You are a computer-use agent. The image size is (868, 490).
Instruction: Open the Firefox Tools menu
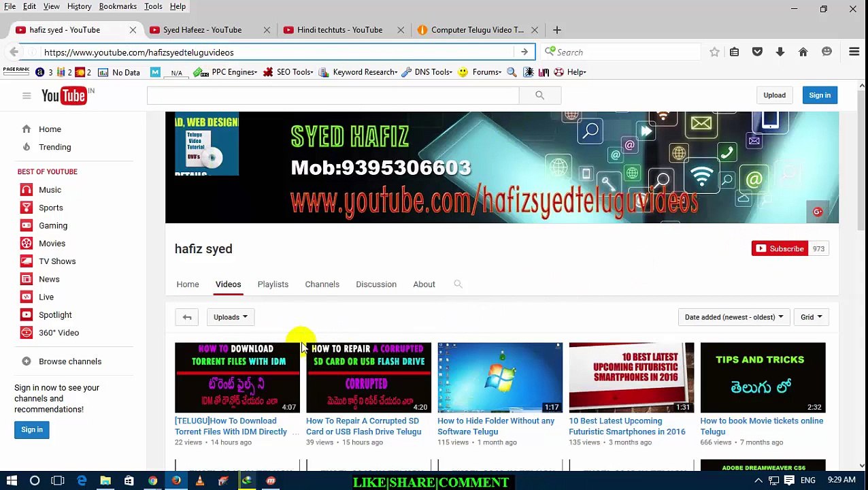(x=153, y=6)
